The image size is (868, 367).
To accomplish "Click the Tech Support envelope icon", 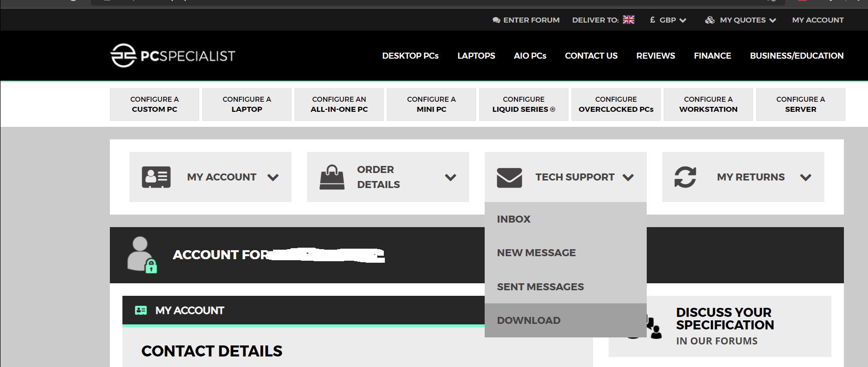I will [x=509, y=177].
